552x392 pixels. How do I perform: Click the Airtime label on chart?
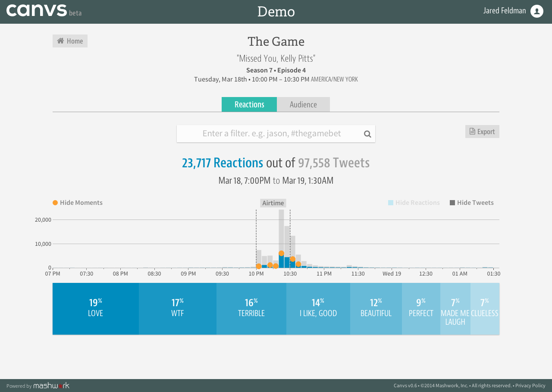pos(273,203)
